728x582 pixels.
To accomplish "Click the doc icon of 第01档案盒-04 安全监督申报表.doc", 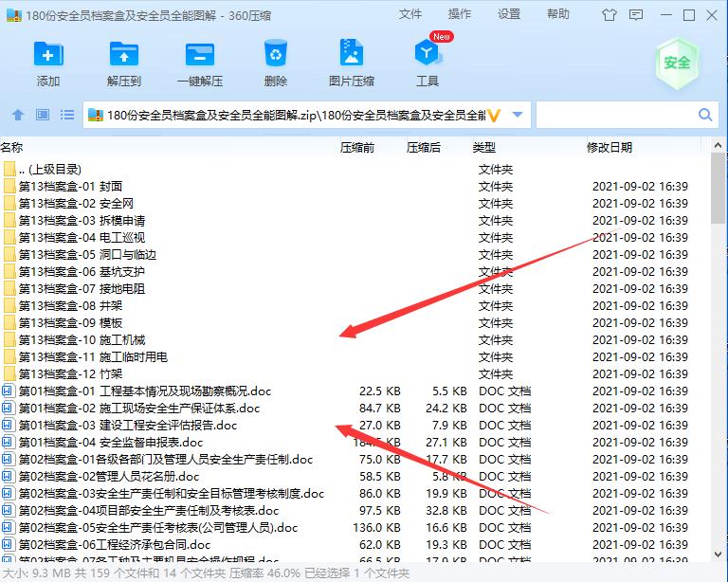I will pos(8,443).
